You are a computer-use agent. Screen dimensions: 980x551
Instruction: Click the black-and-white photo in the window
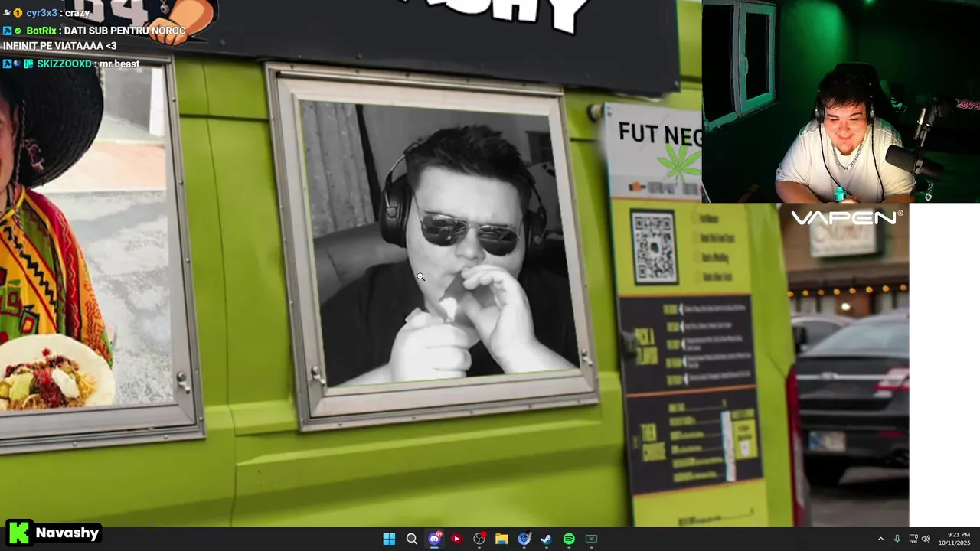point(438,243)
